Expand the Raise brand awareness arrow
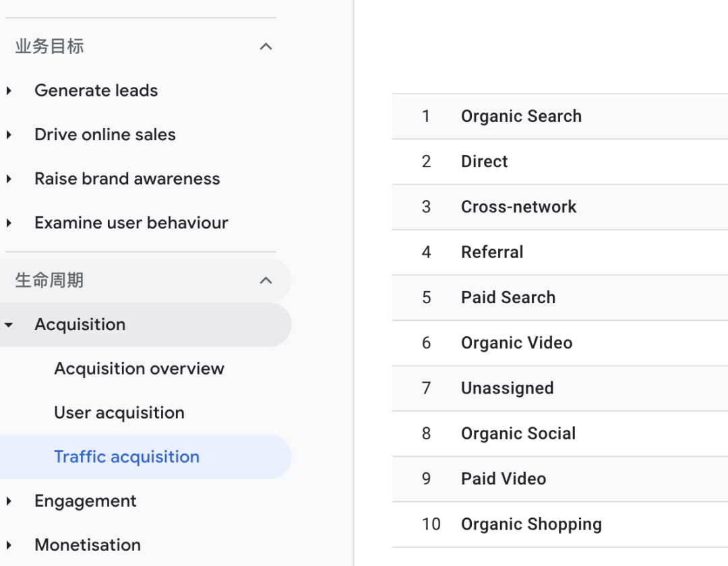This screenshot has width=728, height=566. [9, 179]
